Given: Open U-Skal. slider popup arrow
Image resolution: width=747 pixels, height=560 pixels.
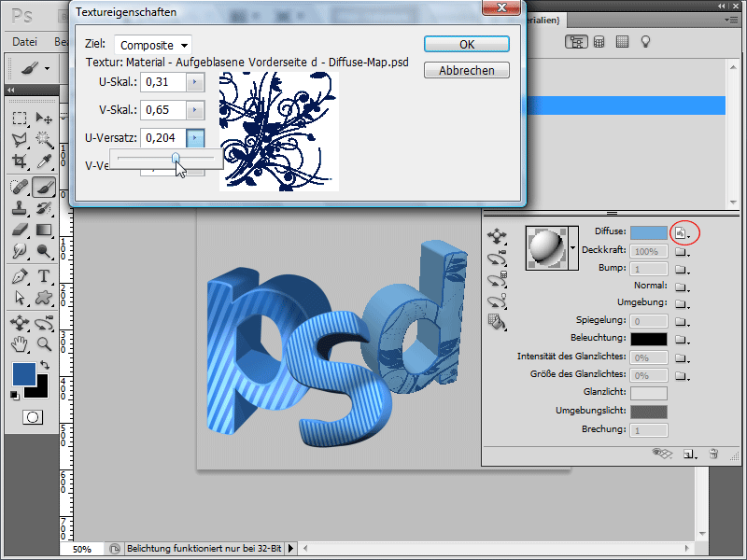Looking at the screenshot, I should click(x=195, y=82).
